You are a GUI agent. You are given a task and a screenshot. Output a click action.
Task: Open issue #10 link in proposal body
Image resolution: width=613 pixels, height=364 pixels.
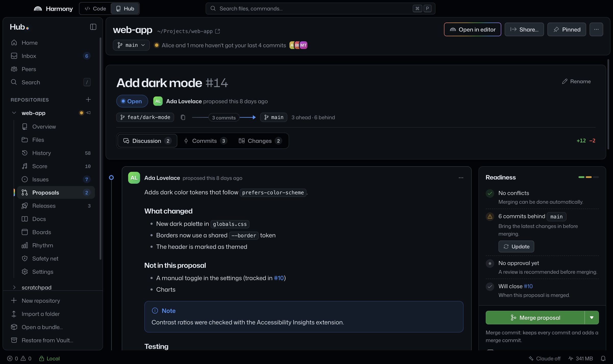279,278
